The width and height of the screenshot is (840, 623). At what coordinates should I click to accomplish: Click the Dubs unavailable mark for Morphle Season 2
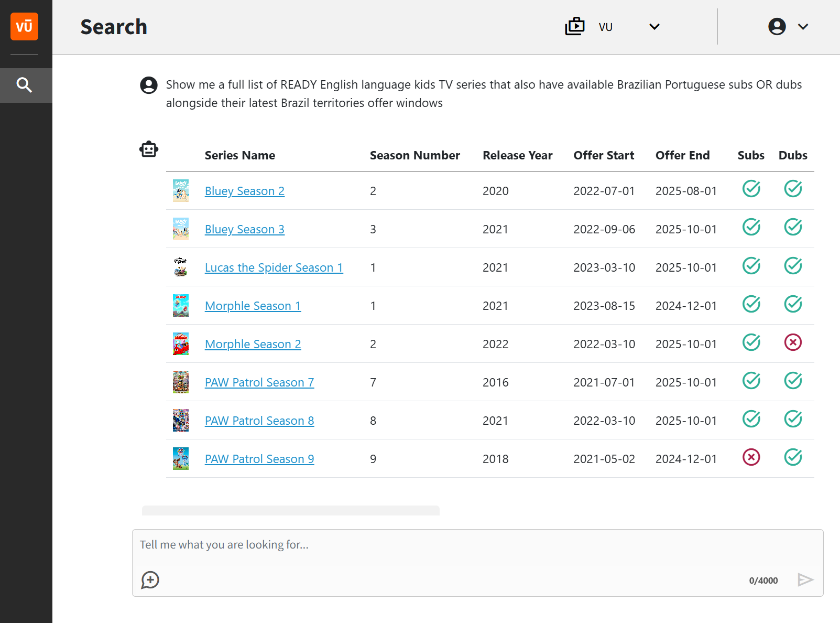[792, 342]
